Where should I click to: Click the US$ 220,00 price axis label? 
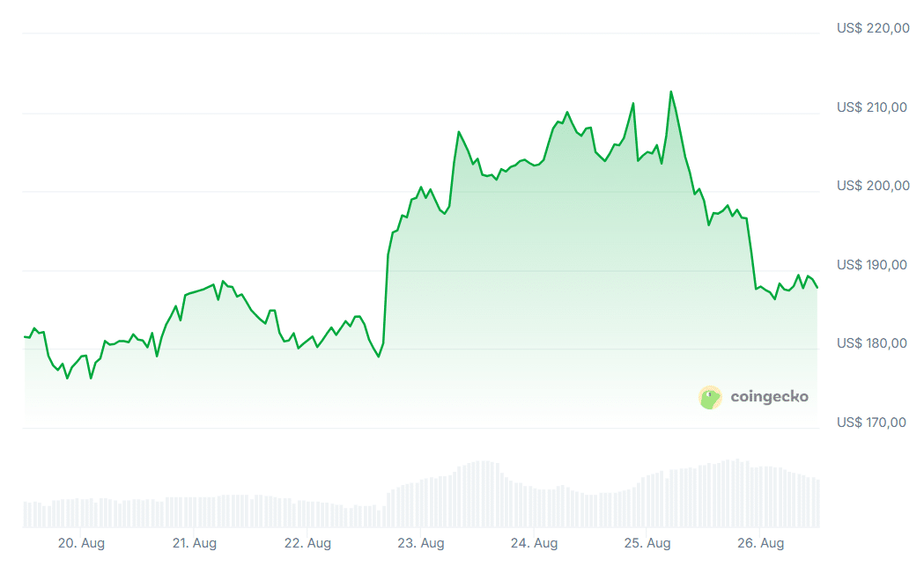pos(873,27)
